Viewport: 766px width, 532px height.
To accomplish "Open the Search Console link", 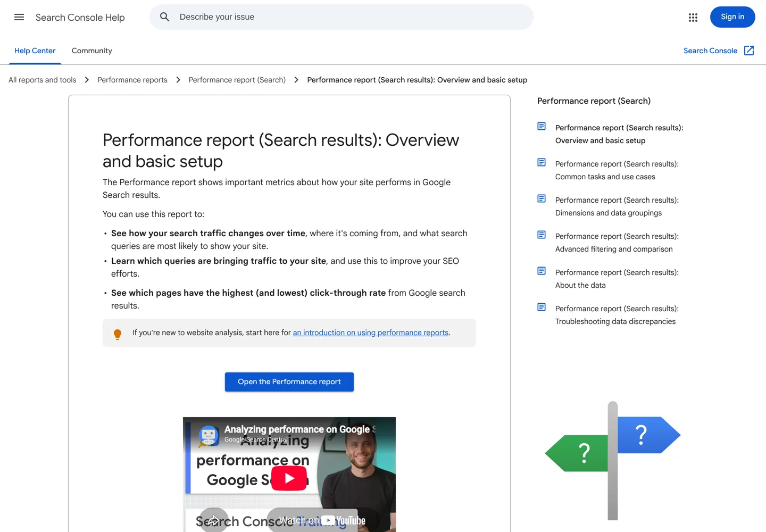I will (x=711, y=51).
